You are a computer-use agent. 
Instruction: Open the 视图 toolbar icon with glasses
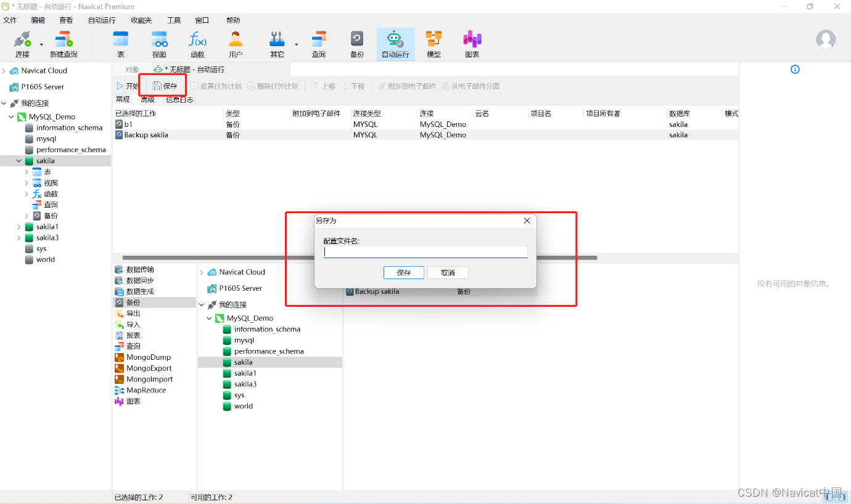(x=159, y=44)
